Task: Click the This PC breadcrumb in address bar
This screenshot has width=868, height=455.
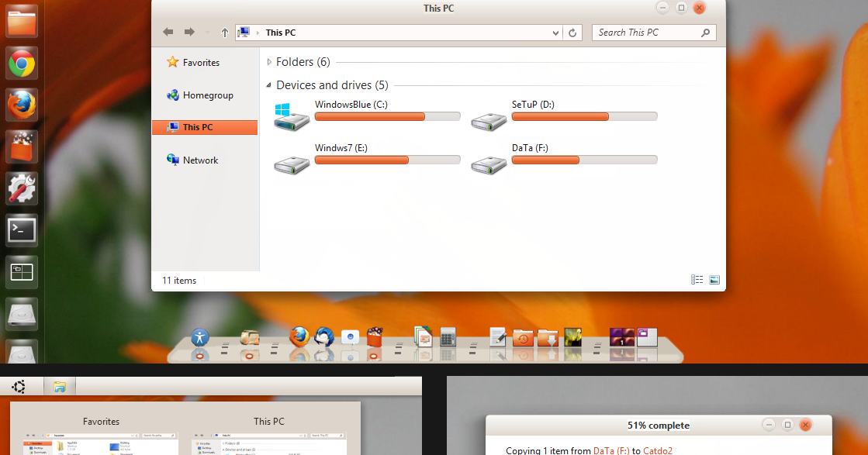Action: (282, 33)
